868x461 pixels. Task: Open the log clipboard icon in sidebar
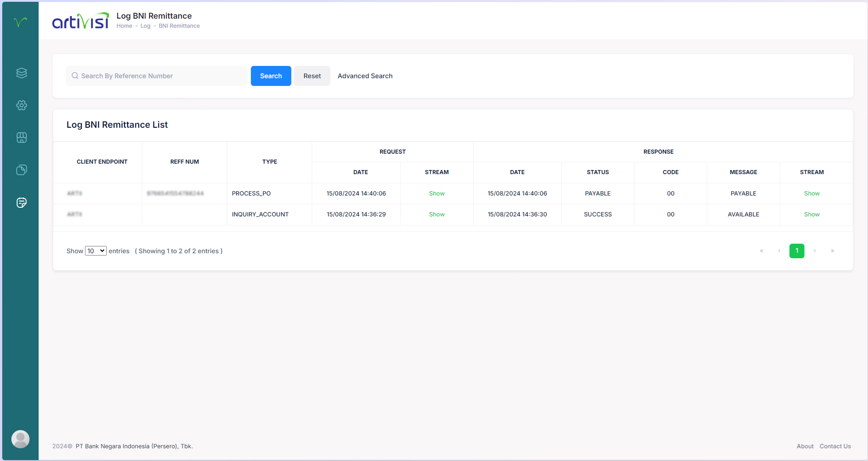pos(21,203)
